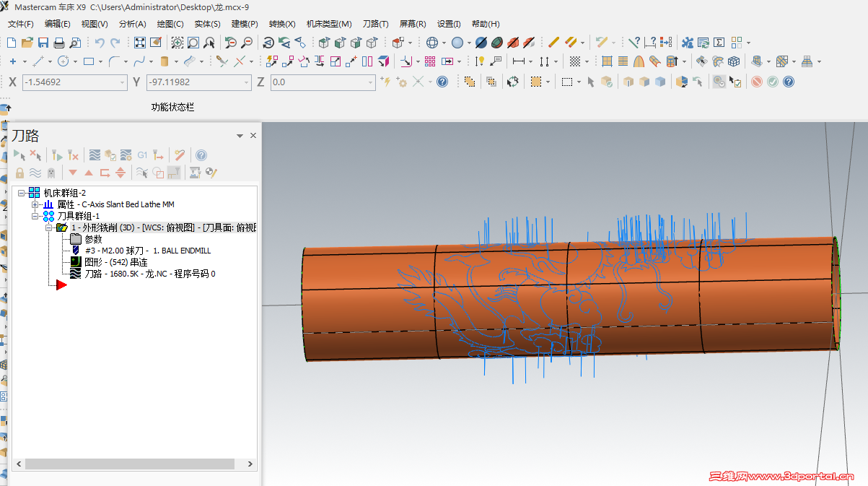Open the 设置(I) menu
Screen dimensions: 868x486
(x=449, y=24)
